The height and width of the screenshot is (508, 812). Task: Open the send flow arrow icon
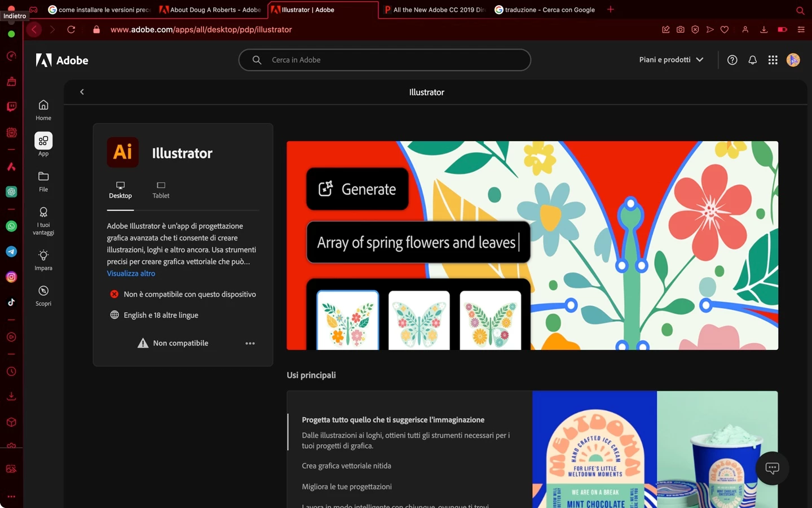pos(710,29)
